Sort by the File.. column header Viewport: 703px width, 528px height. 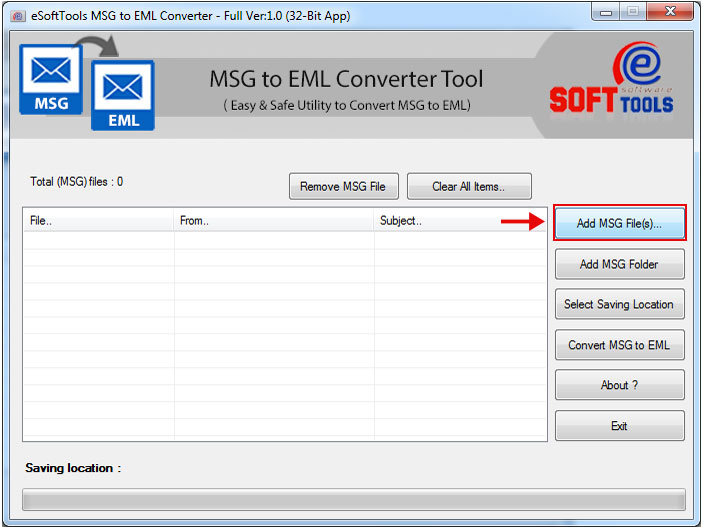click(x=98, y=221)
